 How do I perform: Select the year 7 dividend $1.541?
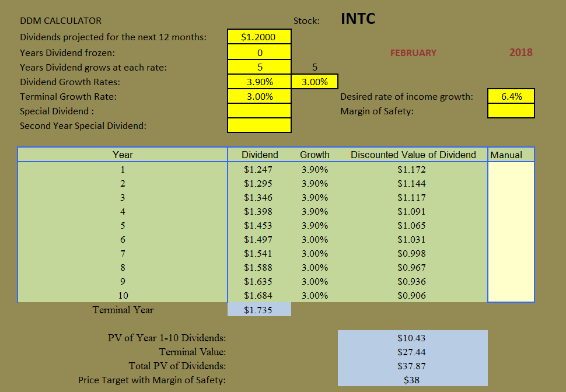click(258, 253)
